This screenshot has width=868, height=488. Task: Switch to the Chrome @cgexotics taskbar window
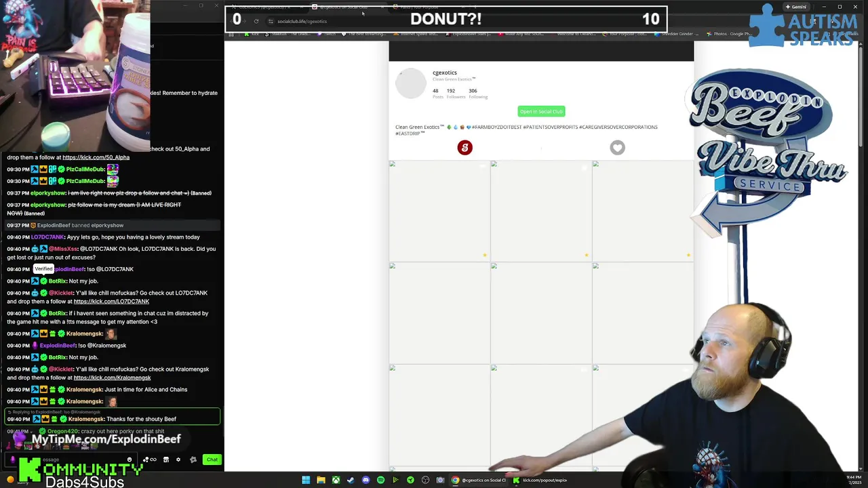tap(479, 480)
